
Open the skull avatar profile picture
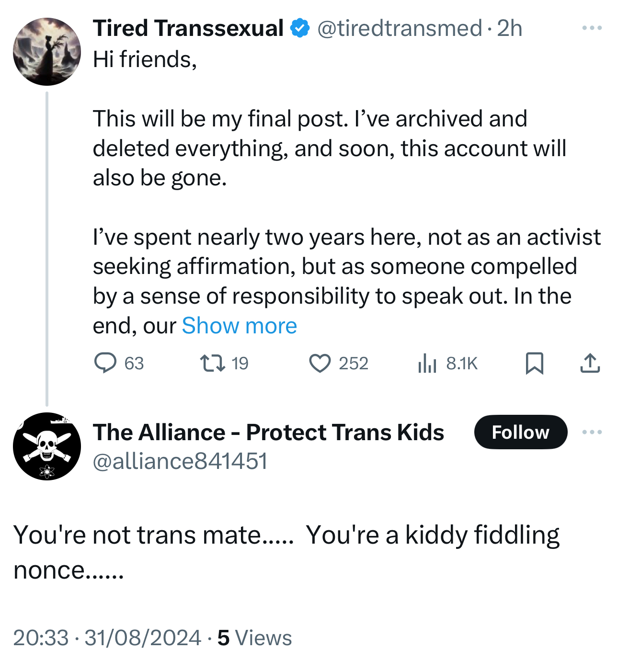47,446
